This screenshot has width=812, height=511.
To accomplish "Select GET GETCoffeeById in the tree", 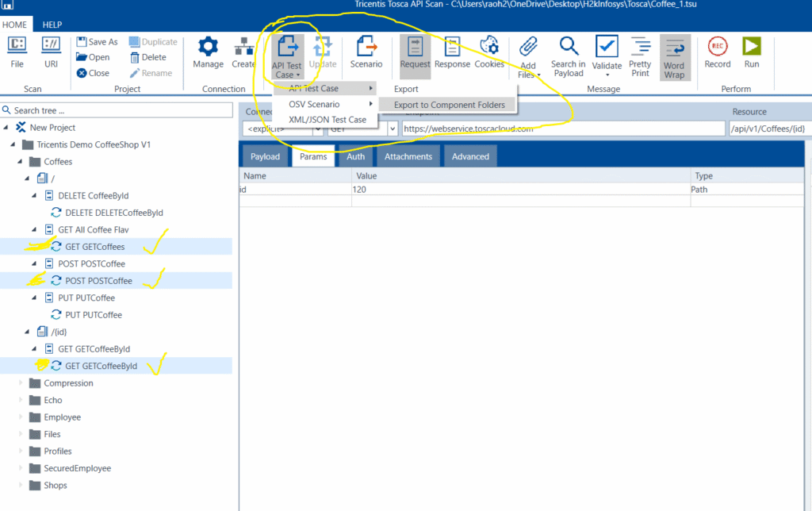I will (99, 365).
